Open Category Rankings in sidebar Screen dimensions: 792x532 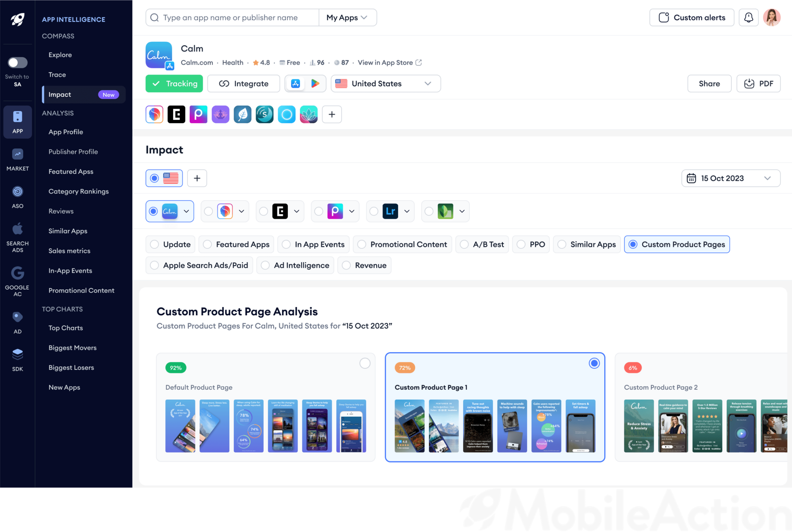point(78,191)
